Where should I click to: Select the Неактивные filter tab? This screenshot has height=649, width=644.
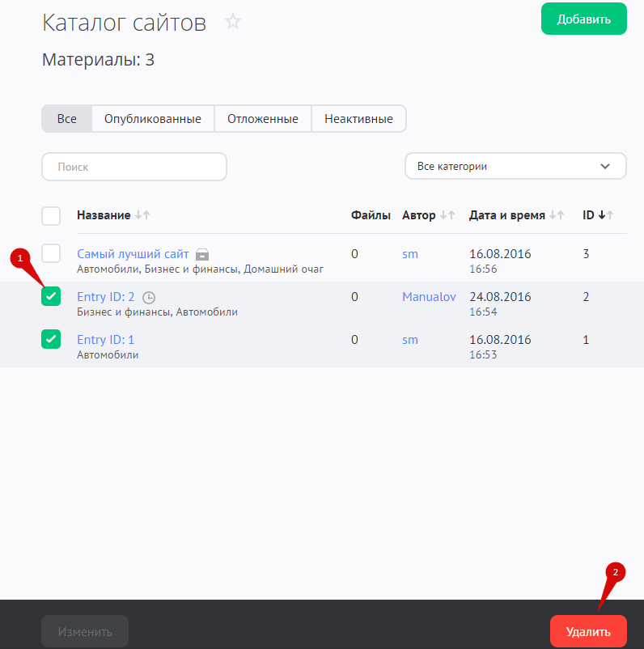click(x=358, y=119)
